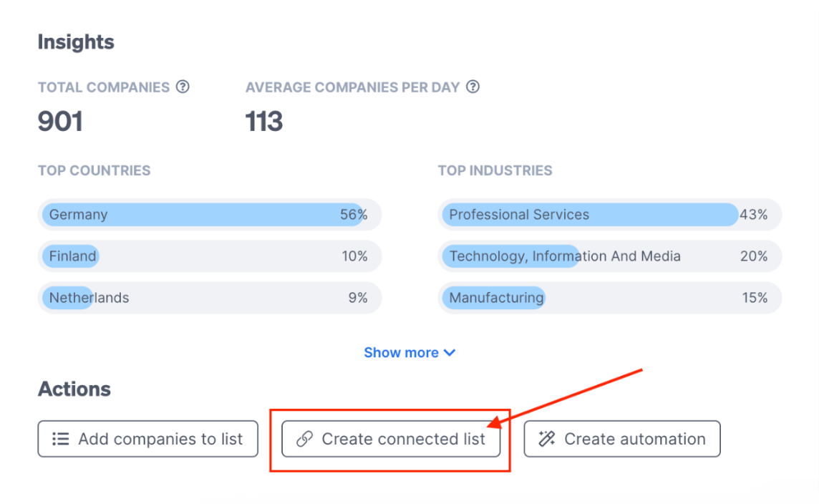Screen dimensions: 819x504
Task: Select the Manufacturing industry bar
Action: tap(609, 298)
